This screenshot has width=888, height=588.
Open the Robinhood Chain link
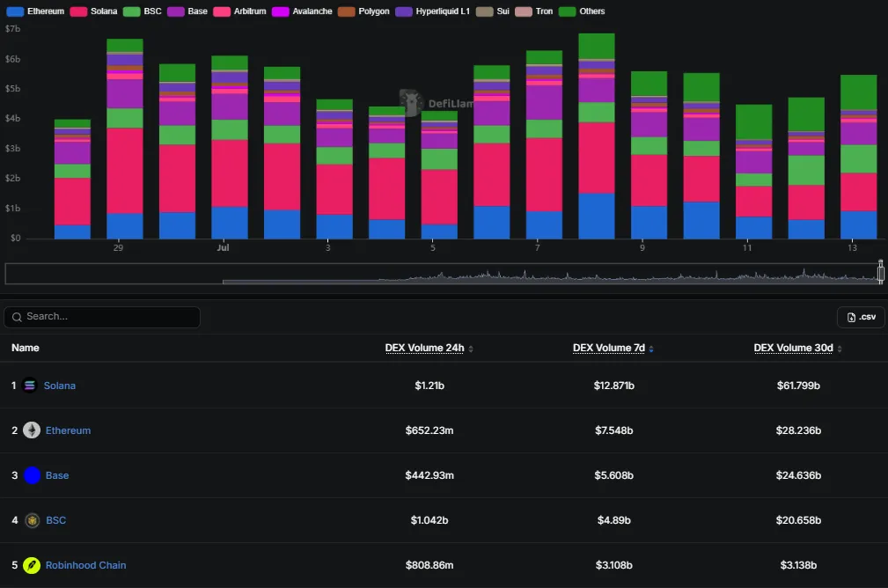click(85, 565)
